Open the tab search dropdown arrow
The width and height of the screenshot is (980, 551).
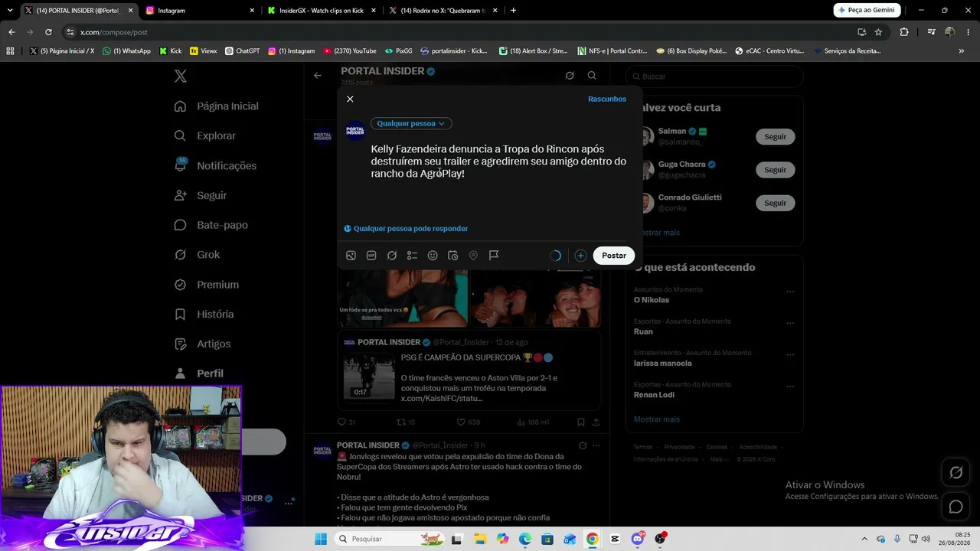10,11
